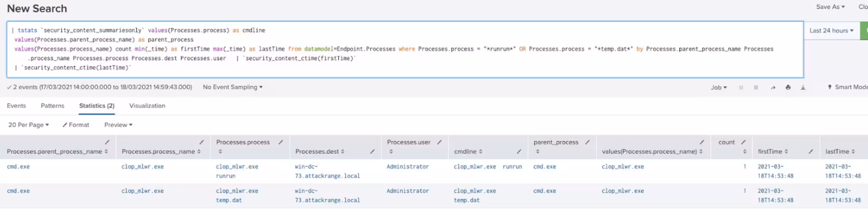This screenshot has height=212, width=868.
Task: Click pencil icon for cmdline column
Action: [519, 152]
